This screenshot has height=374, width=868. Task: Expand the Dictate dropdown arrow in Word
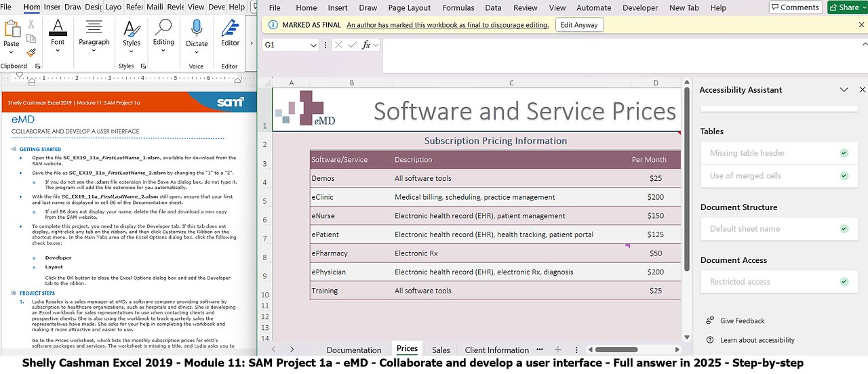pyautogui.click(x=197, y=53)
